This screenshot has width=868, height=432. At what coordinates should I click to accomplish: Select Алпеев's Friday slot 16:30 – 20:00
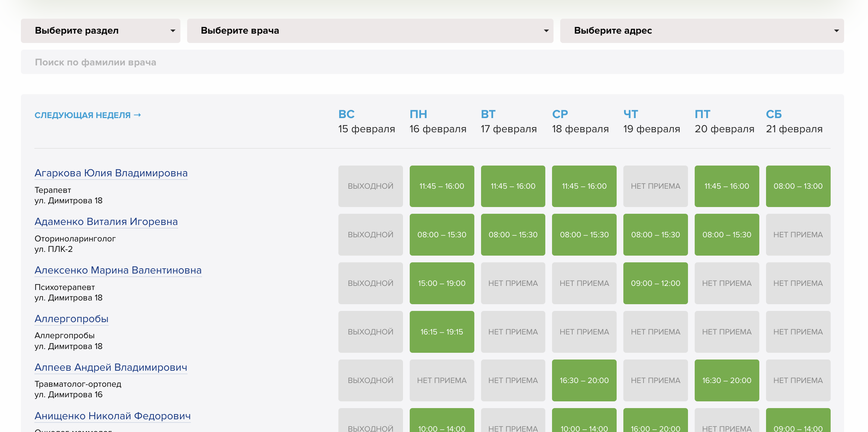726,380
